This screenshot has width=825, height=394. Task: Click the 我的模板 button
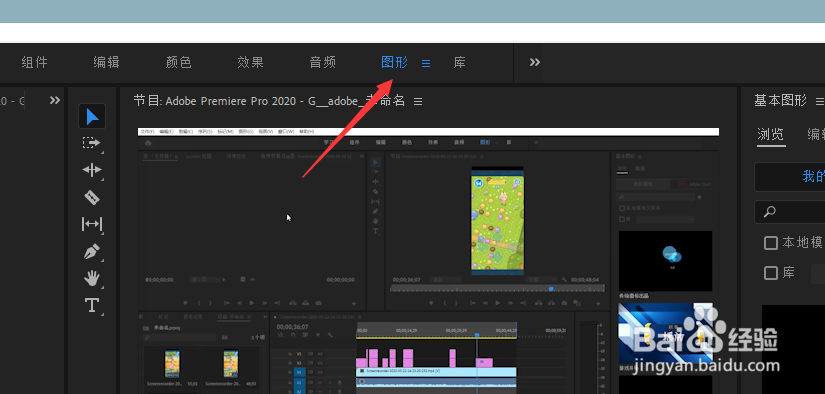790,177
